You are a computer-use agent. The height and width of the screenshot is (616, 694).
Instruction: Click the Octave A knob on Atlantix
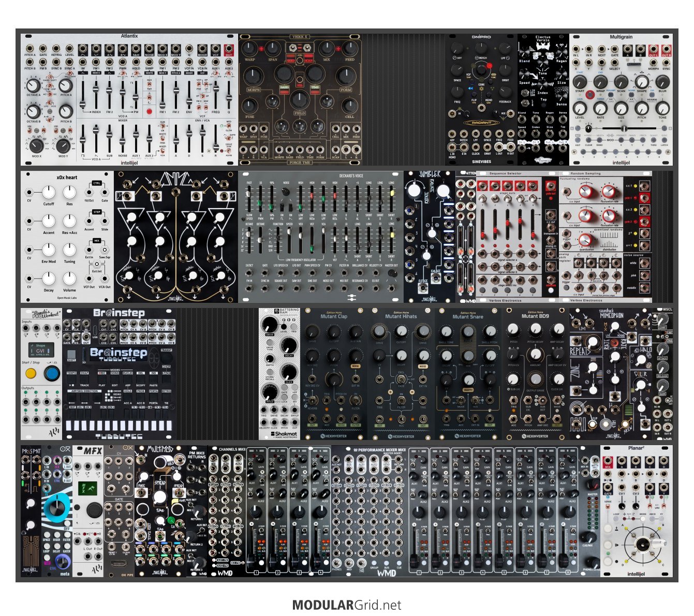click(34, 86)
